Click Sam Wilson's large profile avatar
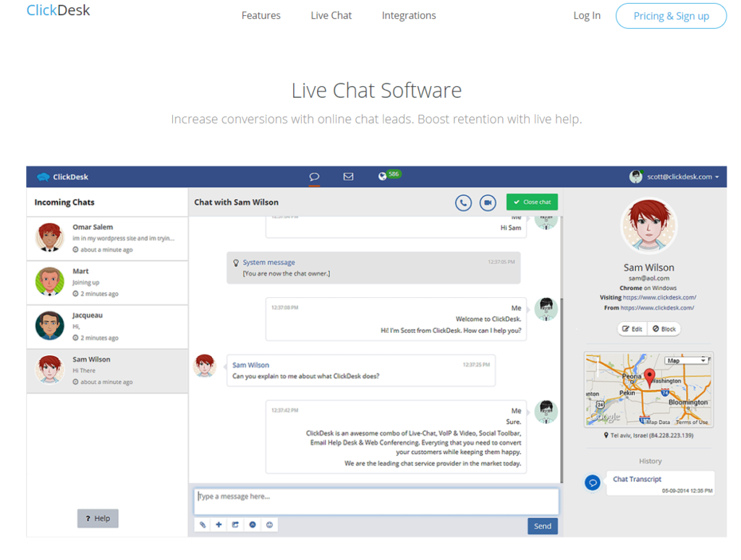Image resolution: width=741 pixels, height=560 pixels. coord(649,226)
